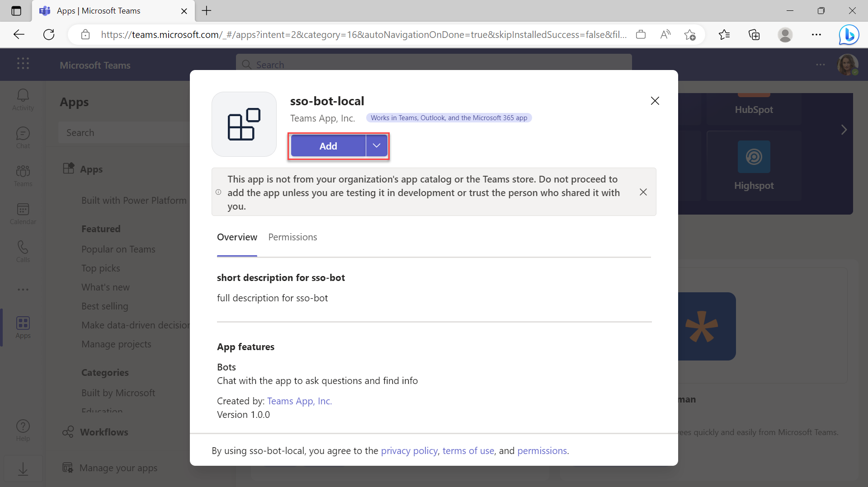868x487 pixels.
Task: Click the sso-bot-local app icon
Action: 244,124
